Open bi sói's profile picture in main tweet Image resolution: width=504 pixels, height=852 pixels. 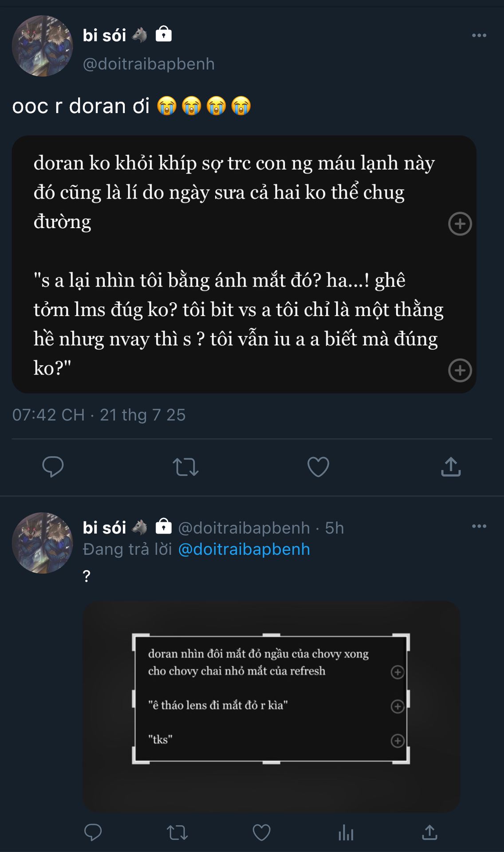[43, 46]
